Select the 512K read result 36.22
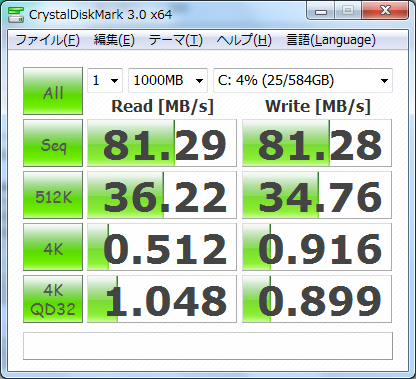This screenshot has width=416, height=379. [x=162, y=195]
